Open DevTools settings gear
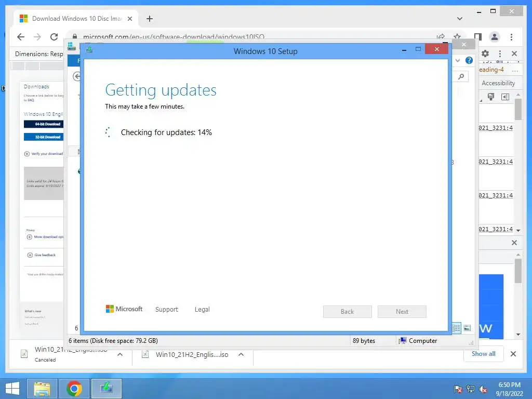 pyautogui.click(x=485, y=54)
